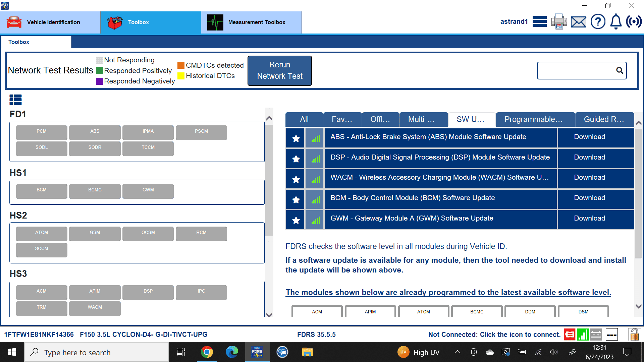Click the padlock icon in status bar
Screen dimensions: 644x362
pyautogui.click(x=634, y=334)
